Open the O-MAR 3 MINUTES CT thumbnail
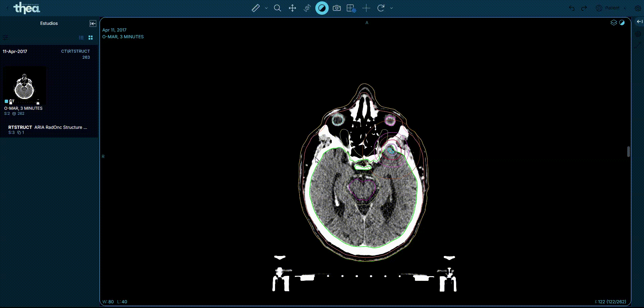Screen dimensions: 644x308 pos(24,86)
